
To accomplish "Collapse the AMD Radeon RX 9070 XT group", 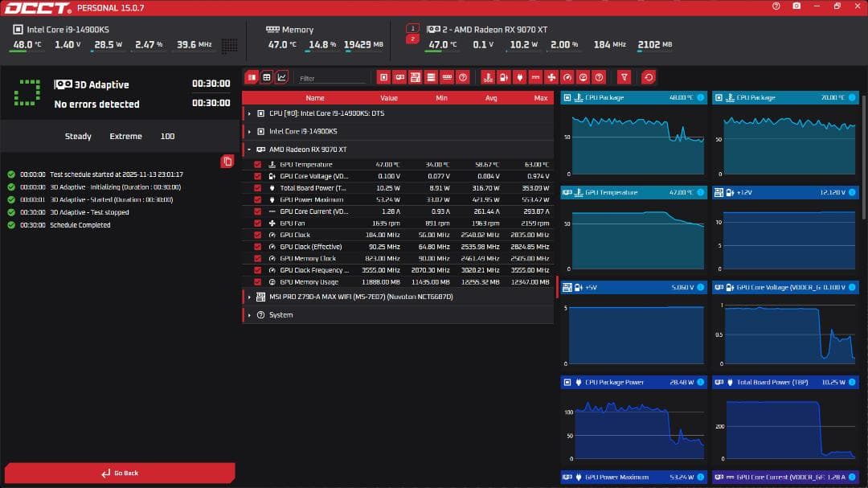I will pyautogui.click(x=250, y=150).
